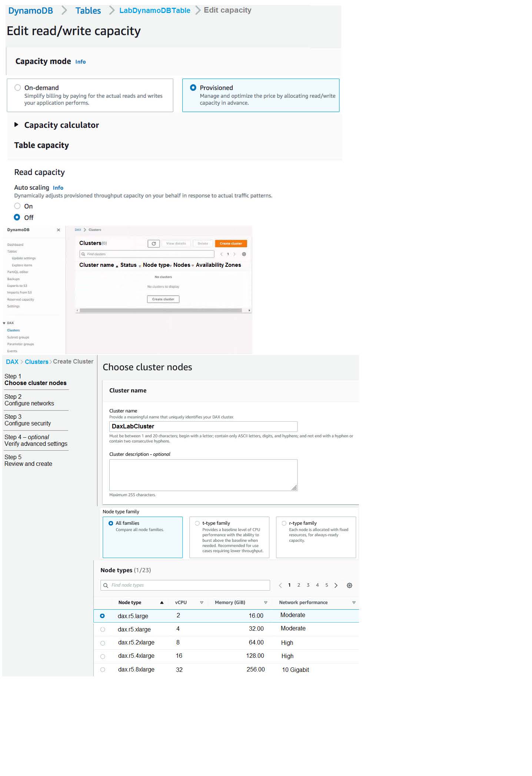The width and height of the screenshot is (532, 776).
Task: Open vCPU column filter dropdown
Action: point(202,603)
